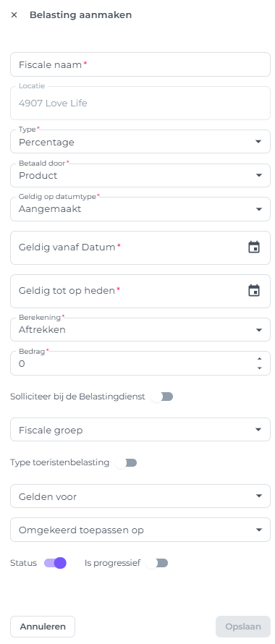This screenshot has height=644, width=275.
Task: Open the Fiscale groep dropdown
Action: [140, 430]
